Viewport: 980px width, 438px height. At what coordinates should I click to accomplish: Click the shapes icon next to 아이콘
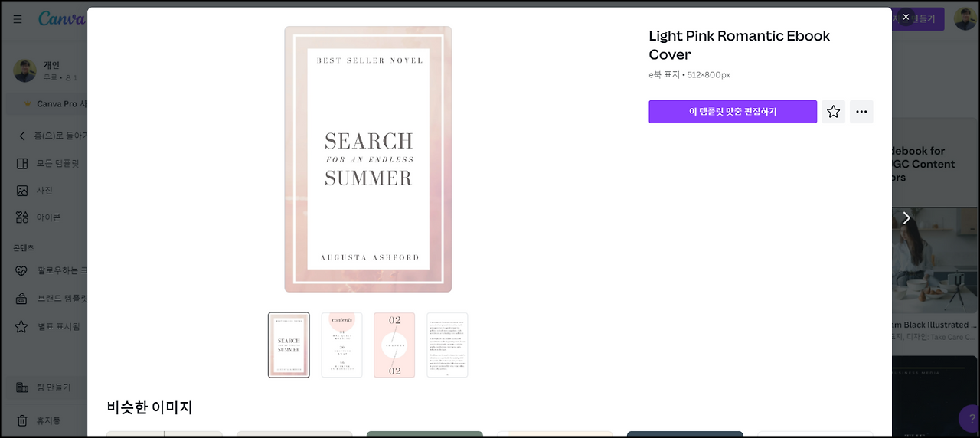[22, 217]
